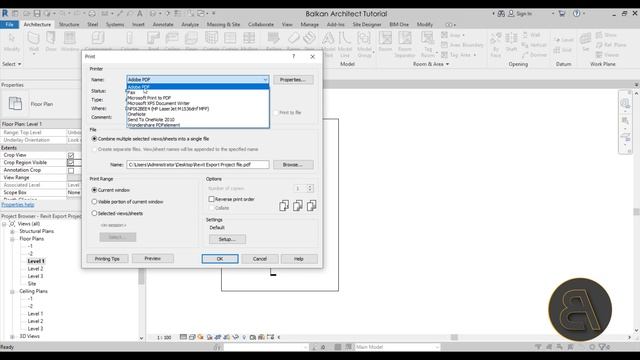640x360 pixels.
Task: Select the Mullion tool icon
Action: [x=249, y=39]
